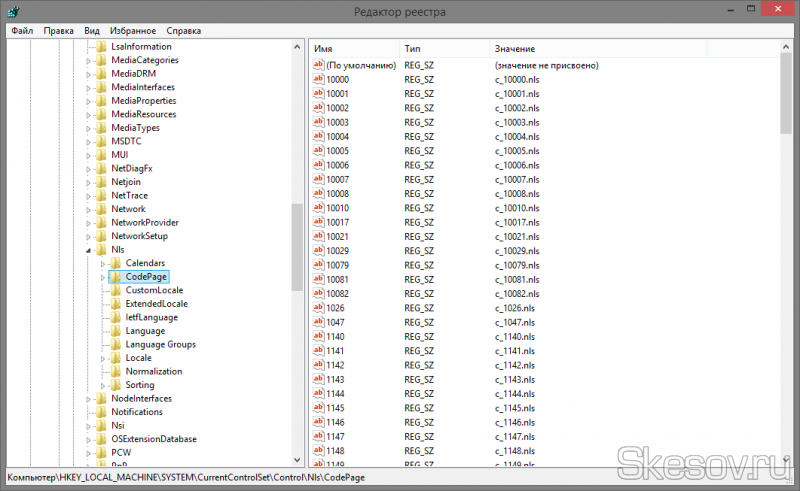Click the CodePage folder icon
This screenshot has height=491, width=800.
click(x=115, y=277)
